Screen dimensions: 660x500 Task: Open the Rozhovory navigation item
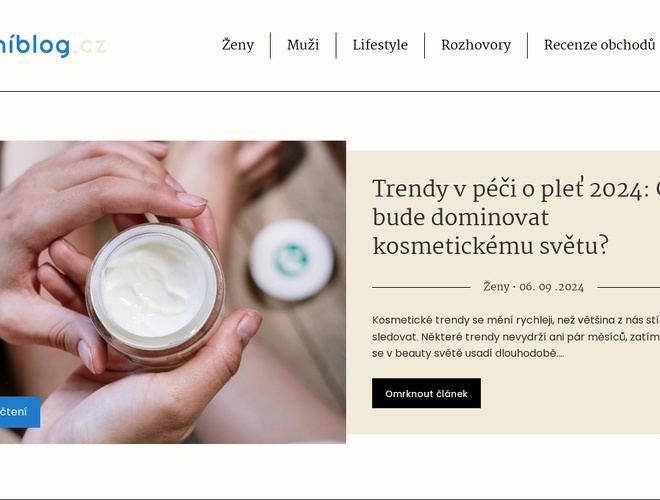[476, 45]
